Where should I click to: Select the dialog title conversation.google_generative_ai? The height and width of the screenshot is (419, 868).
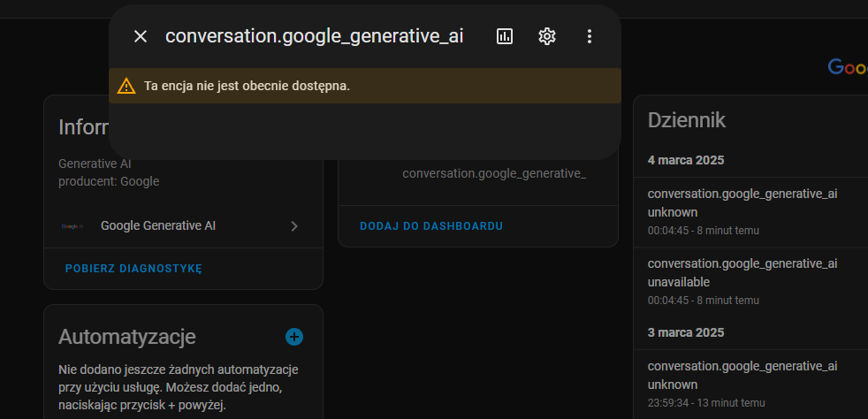(x=315, y=36)
